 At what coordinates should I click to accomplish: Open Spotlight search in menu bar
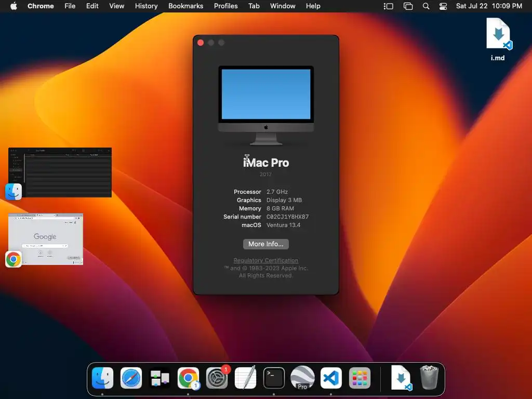426,6
